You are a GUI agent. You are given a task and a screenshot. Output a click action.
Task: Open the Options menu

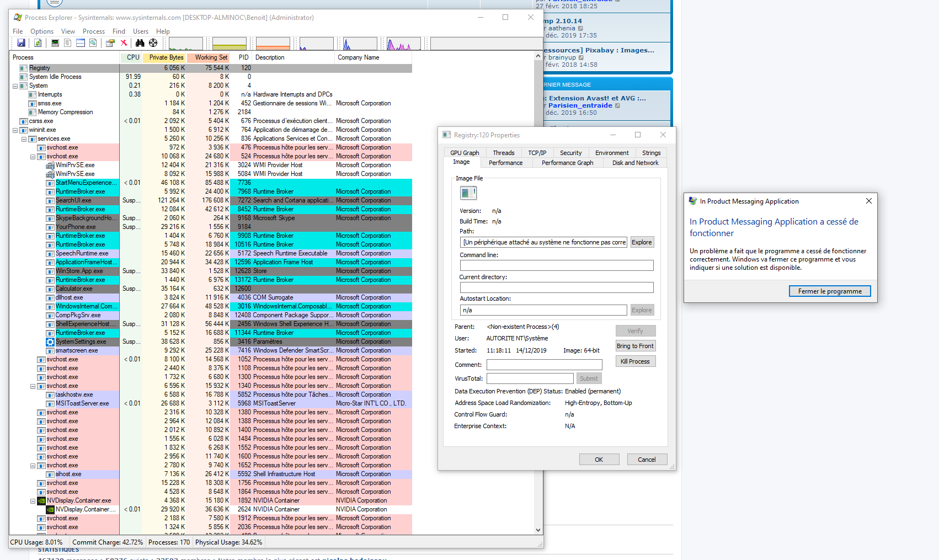[x=42, y=31]
